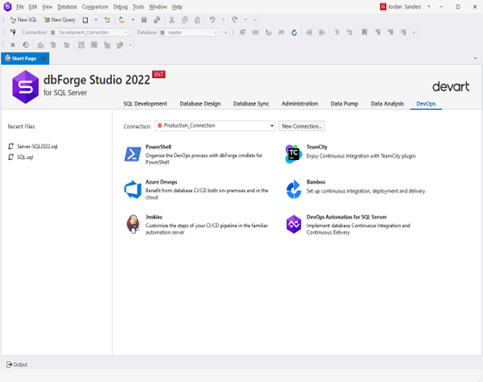Open the Tools menu
Viewport: 483px width, 382px height.
[x=138, y=7]
